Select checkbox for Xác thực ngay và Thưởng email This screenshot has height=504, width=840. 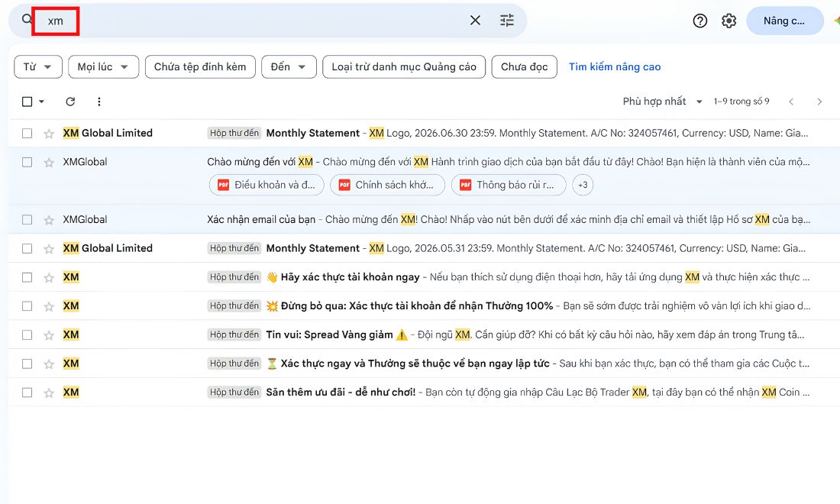[27, 364]
